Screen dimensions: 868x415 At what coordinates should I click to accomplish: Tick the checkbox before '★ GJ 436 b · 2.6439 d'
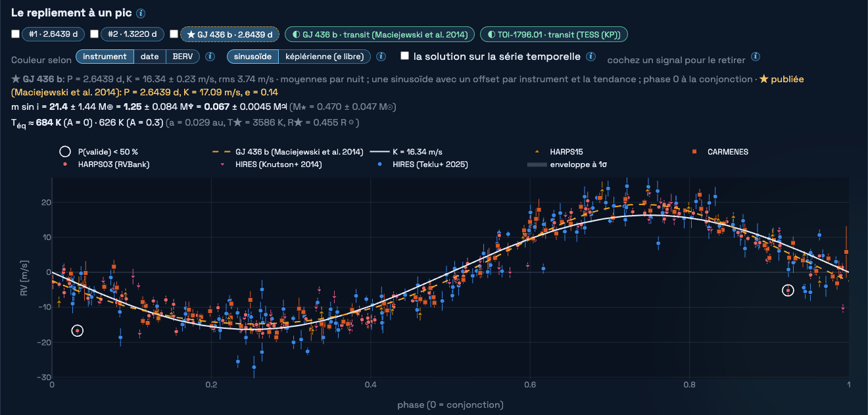174,34
